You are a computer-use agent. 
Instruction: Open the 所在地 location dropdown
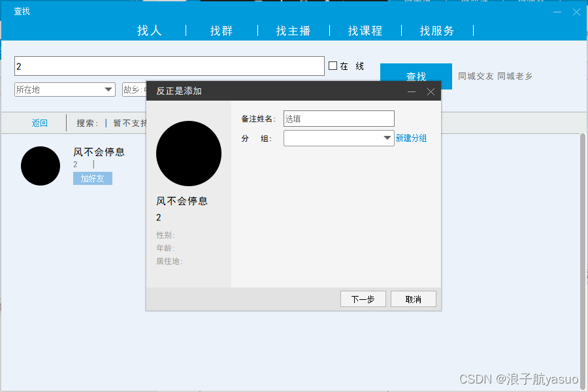click(63, 89)
